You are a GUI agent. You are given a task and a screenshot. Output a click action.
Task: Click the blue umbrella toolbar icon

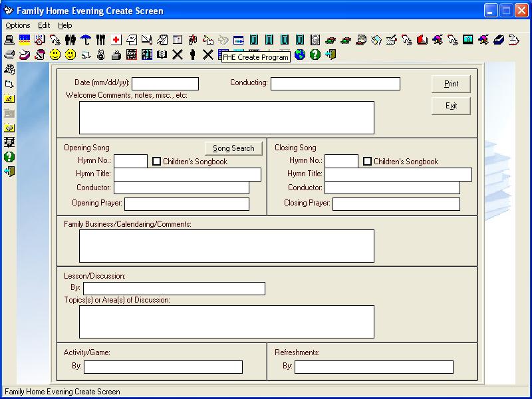(86, 40)
